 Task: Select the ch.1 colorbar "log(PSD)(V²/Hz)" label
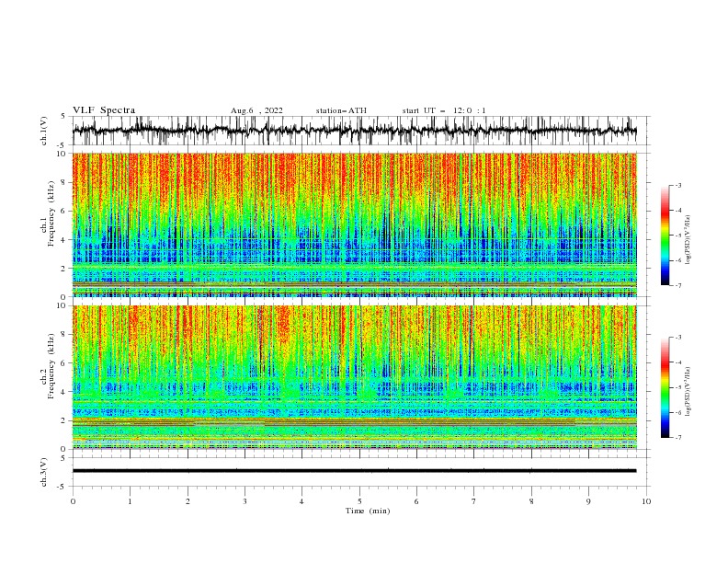(688, 240)
